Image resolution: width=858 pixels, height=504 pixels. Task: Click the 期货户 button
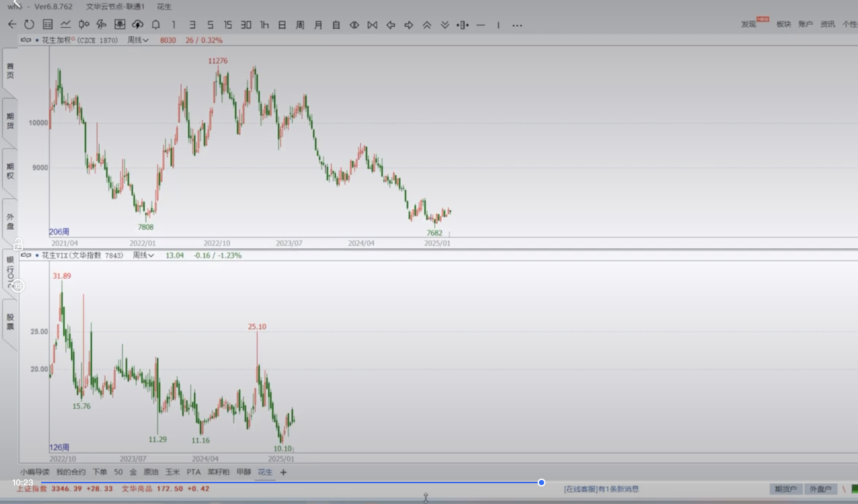coord(786,489)
